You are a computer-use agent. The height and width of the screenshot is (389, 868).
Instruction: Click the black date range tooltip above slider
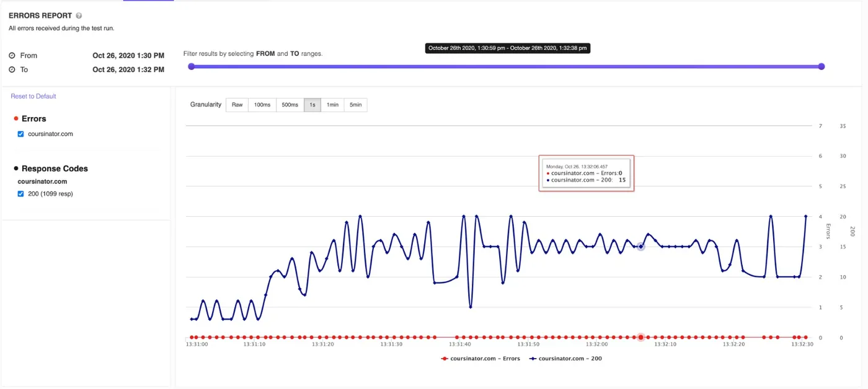(x=508, y=48)
